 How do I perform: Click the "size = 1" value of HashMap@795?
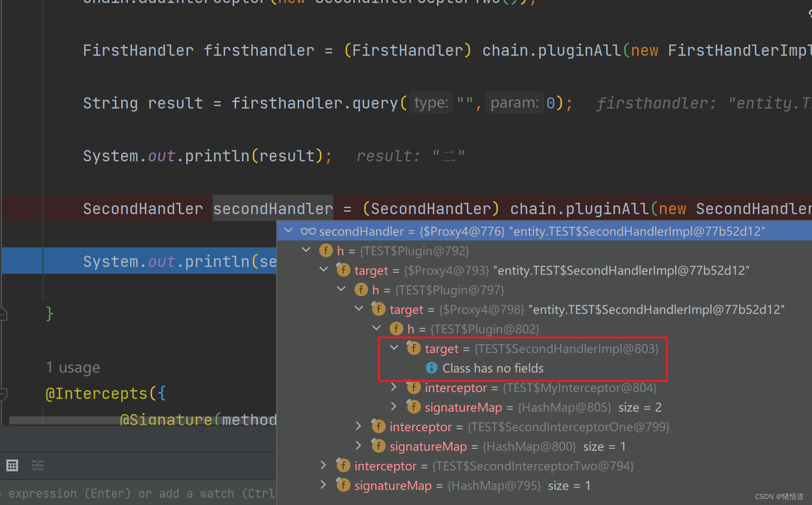[570, 485]
